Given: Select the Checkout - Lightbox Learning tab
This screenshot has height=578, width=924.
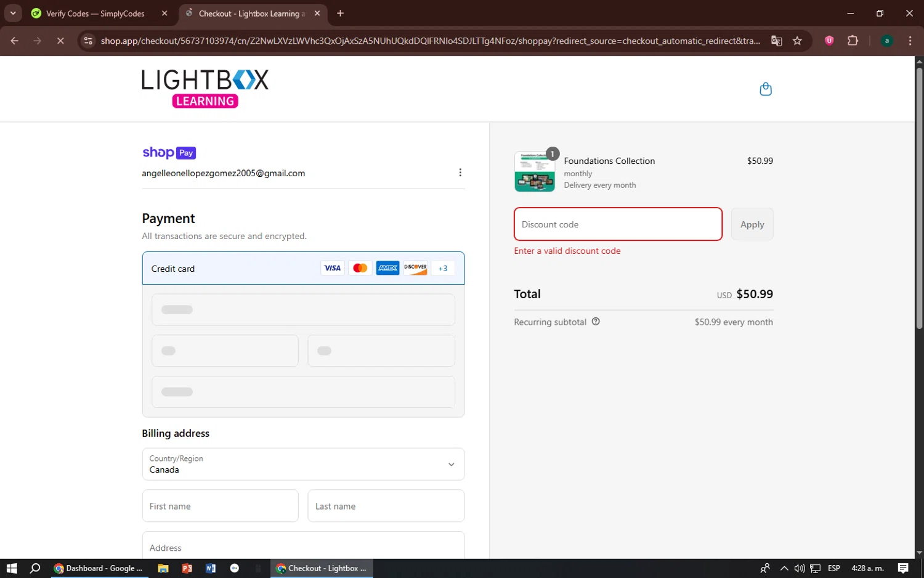Looking at the screenshot, I should 251,14.
